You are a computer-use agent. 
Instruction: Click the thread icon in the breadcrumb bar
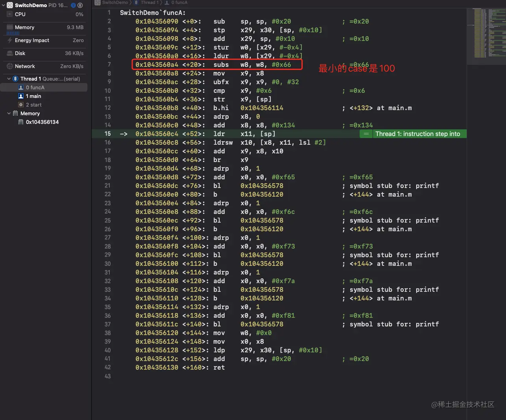(x=136, y=2)
